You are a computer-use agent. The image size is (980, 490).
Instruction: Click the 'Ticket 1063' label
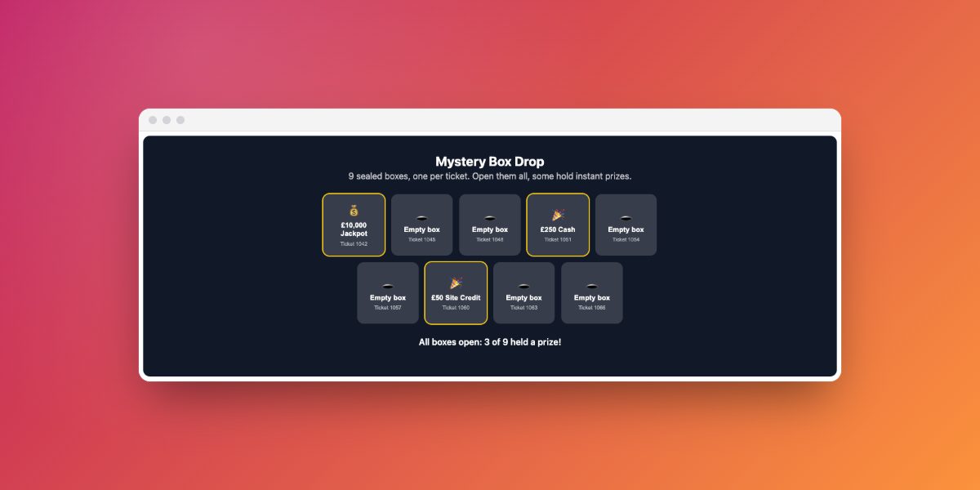coord(523,308)
